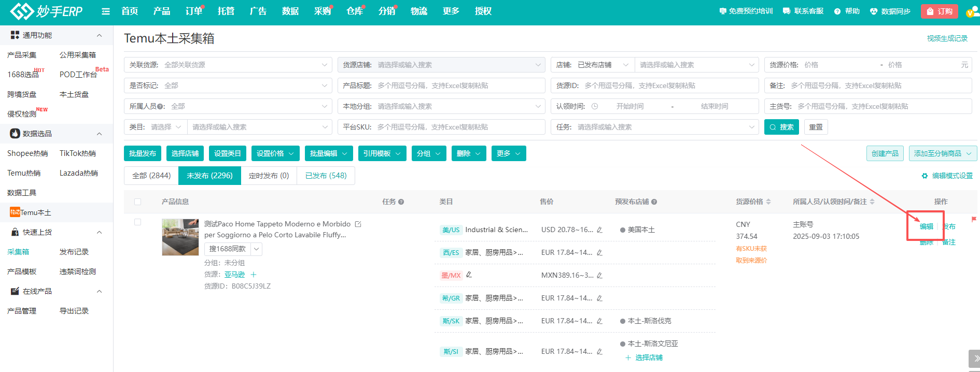
Task: Click the collapse arrow button at bottom right
Action: point(974,359)
